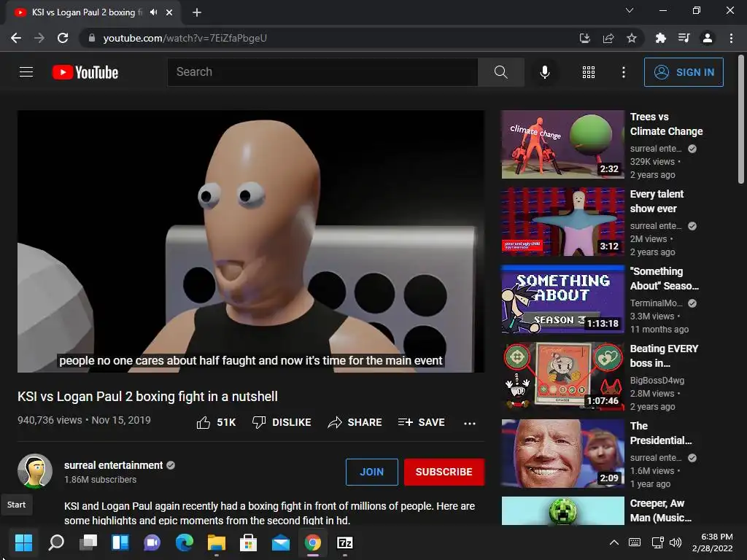Open media control icon in Chrome toolbar

coord(684,38)
